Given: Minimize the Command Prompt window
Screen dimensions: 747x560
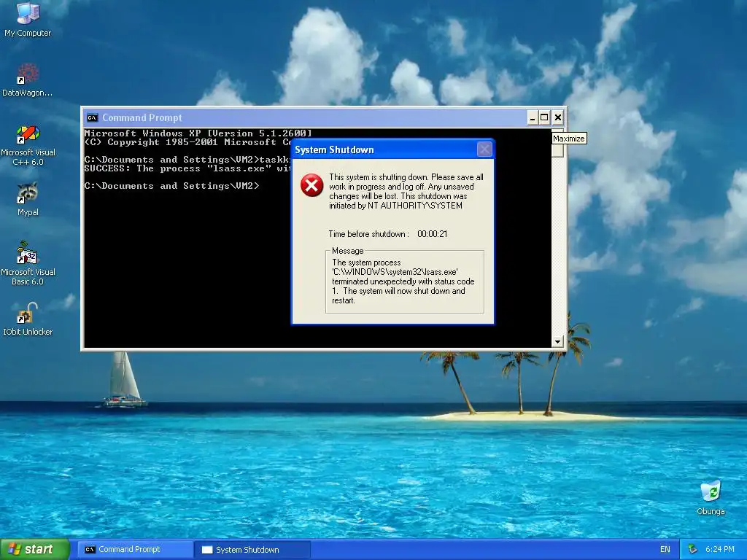Looking at the screenshot, I should coord(533,117).
